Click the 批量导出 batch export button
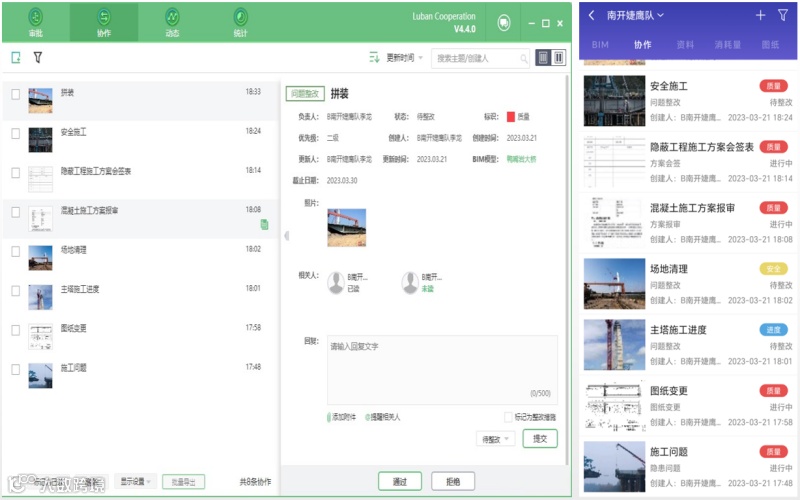The width and height of the screenshot is (800, 500). coord(184,482)
